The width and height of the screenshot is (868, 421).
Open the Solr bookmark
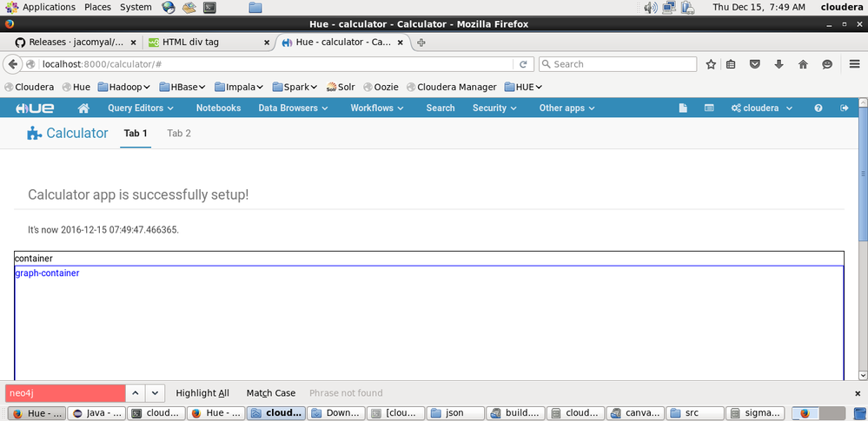pyautogui.click(x=341, y=87)
